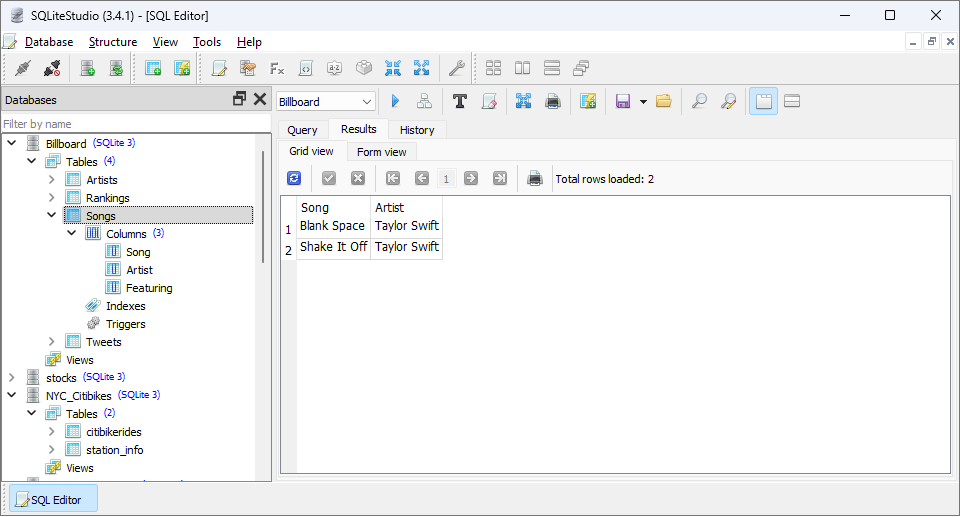Refresh the results grid data
The width and height of the screenshot is (960, 517).
(294, 178)
